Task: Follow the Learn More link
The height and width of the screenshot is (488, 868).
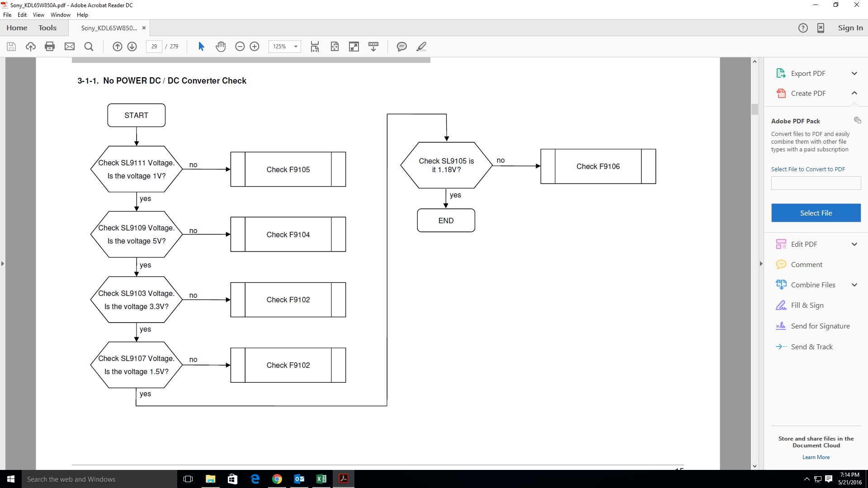Action: point(816,457)
